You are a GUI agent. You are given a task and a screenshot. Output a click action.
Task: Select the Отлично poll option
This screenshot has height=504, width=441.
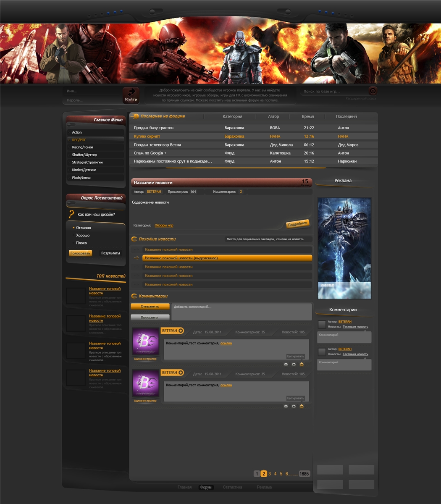pos(82,228)
